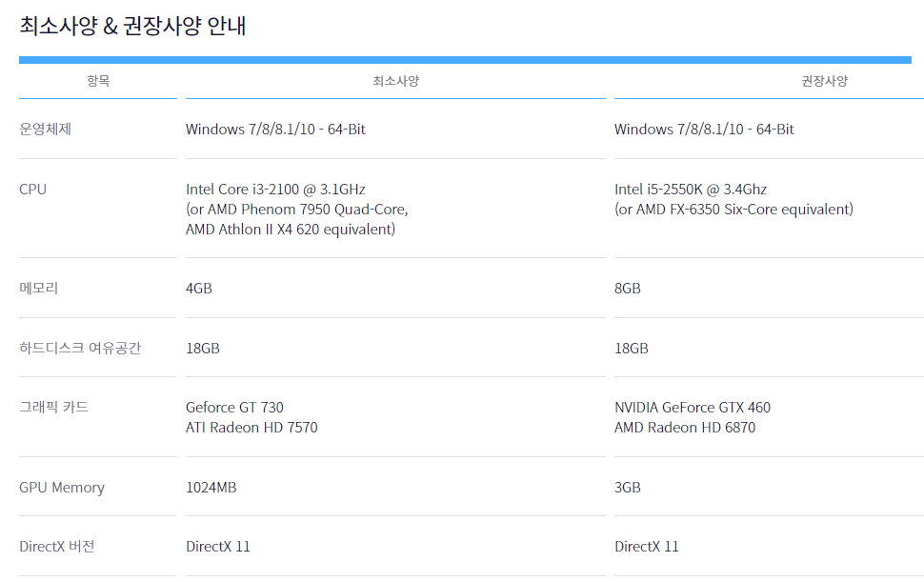Click 'NVIDIA GeForce GTX 460' text
The image size is (924, 582).
[692, 407]
